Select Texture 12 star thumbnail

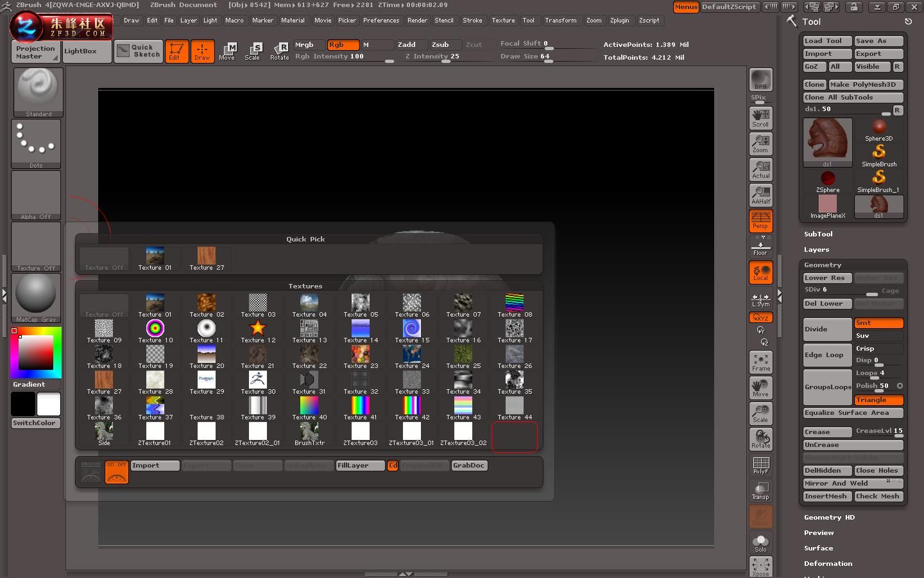(258, 331)
